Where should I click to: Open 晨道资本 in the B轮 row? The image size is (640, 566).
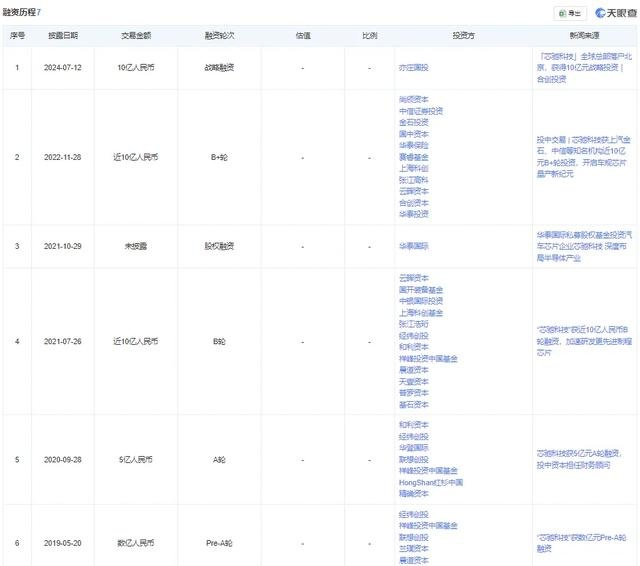(413, 370)
